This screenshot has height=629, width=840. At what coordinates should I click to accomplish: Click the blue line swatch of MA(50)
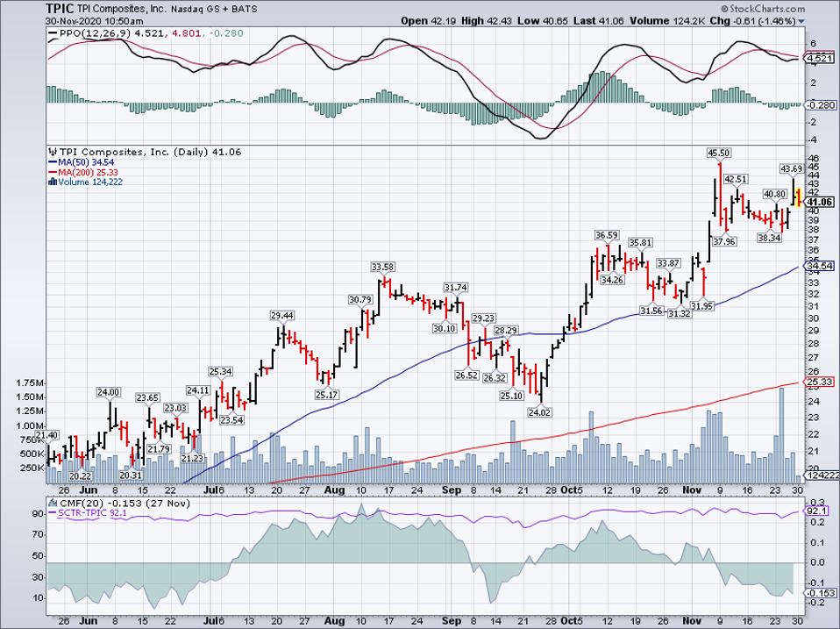(x=53, y=162)
